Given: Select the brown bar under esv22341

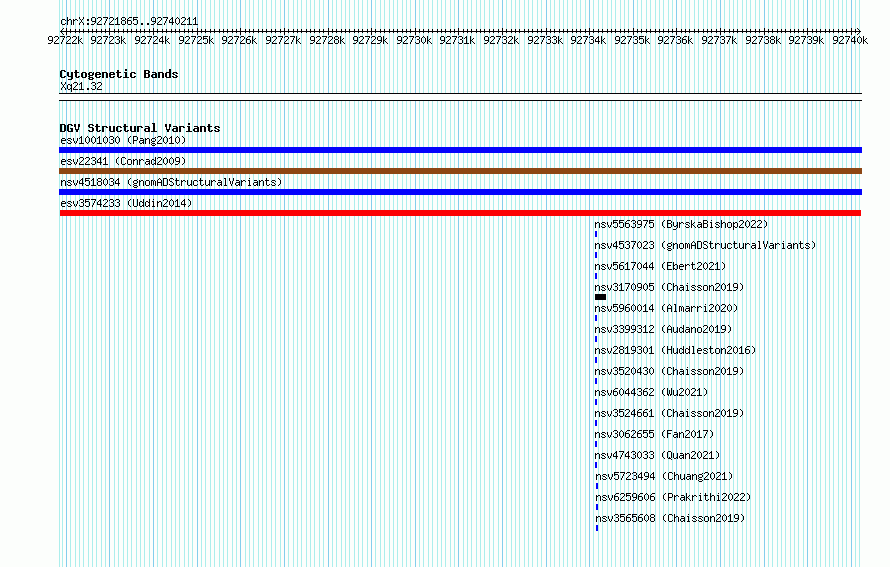Looking at the screenshot, I should (460, 171).
